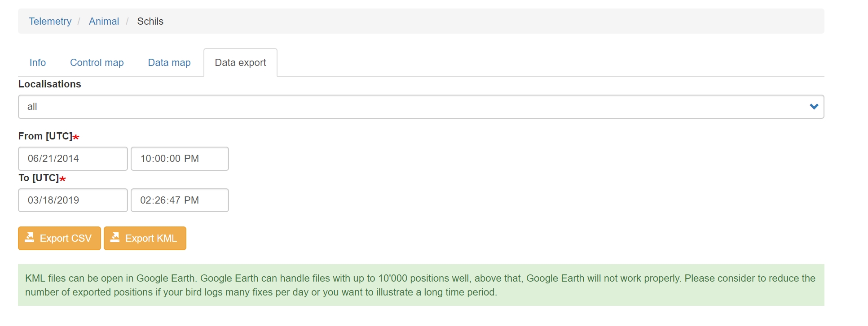Click the Localisations dropdown chevron arrow

click(814, 107)
